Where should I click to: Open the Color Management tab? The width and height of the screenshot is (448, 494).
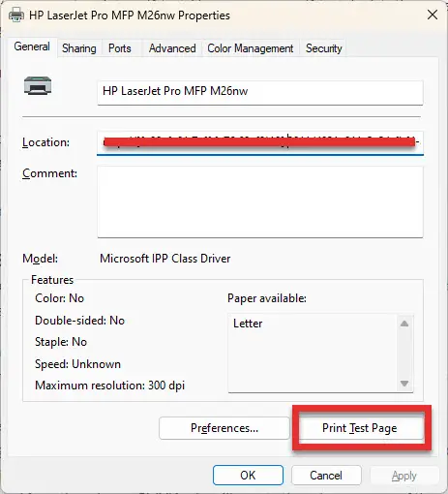(x=251, y=48)
